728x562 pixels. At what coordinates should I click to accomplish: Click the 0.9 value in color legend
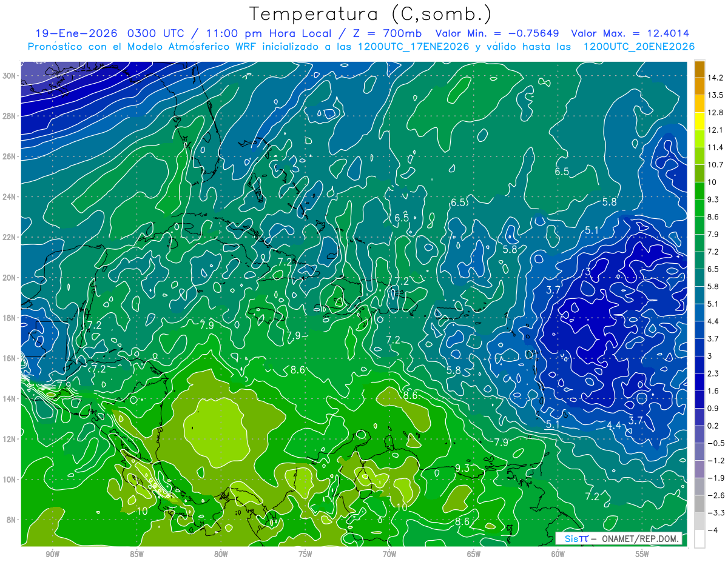[713, 408]
